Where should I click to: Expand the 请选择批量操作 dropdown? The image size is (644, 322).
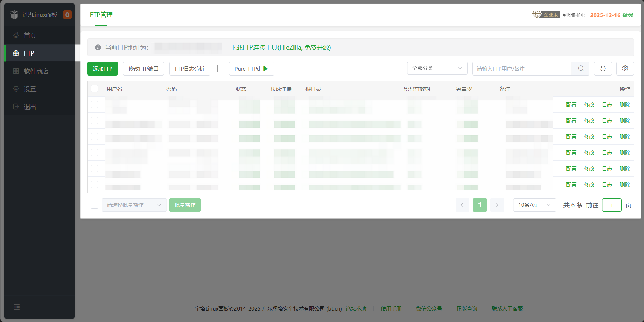pyautogui.click(x=134, y=205)
